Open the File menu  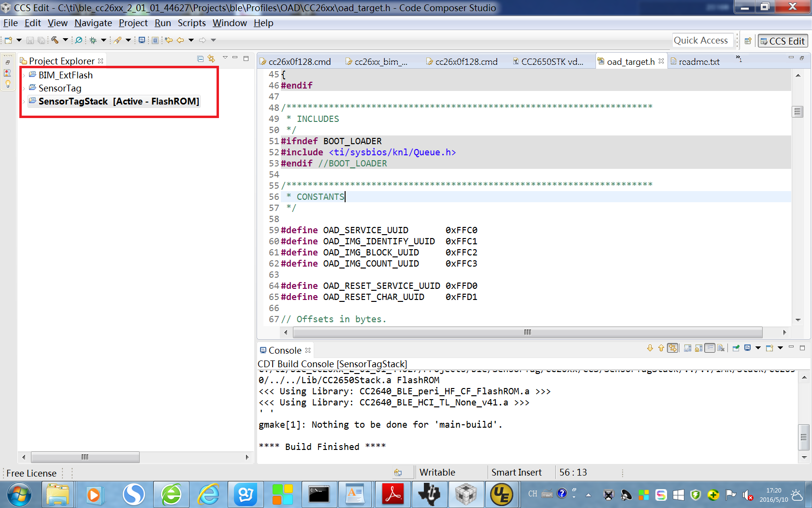click(x=11, y=23)
